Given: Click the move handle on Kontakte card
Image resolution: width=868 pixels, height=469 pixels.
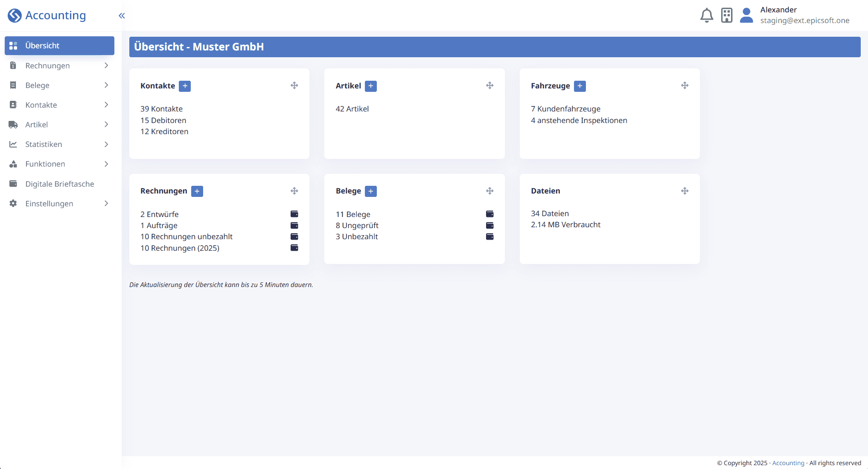Looking at the screenshot, I should click(x=294, y=85).
